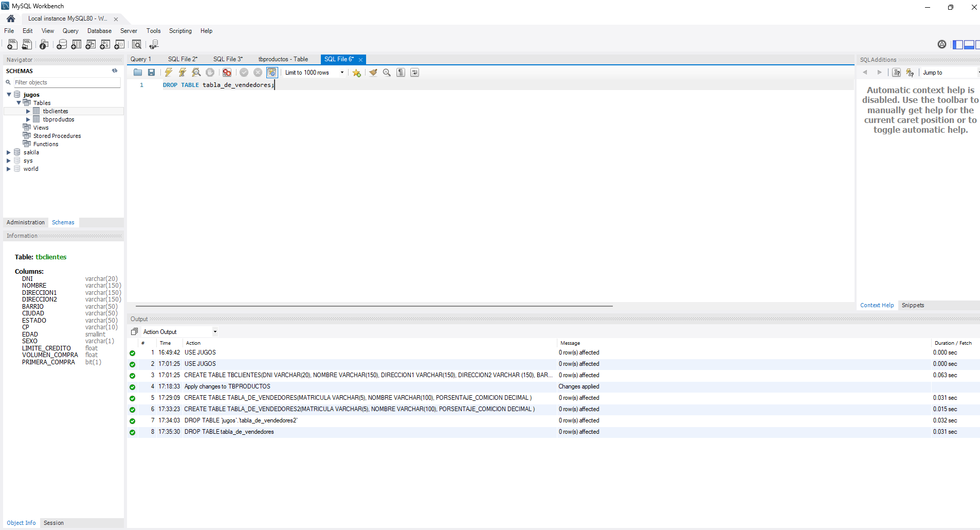Open the home screen icon

click(11, 19)
